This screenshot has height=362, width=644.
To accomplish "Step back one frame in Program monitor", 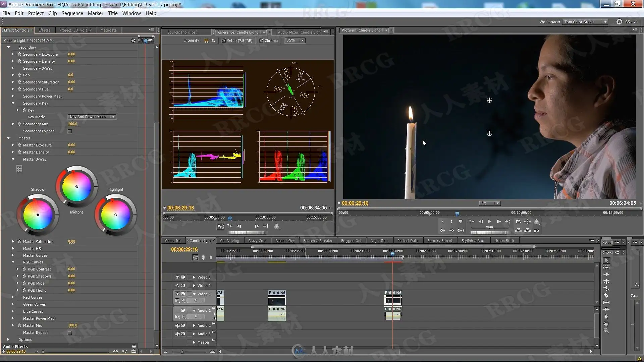I will (x=481, y=222).
